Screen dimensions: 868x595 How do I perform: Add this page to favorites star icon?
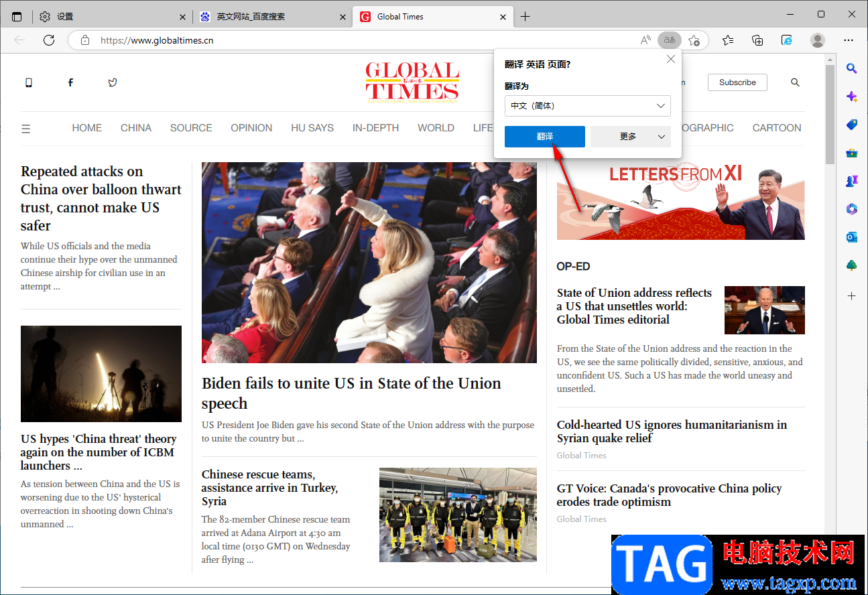(x=694, y=40)
